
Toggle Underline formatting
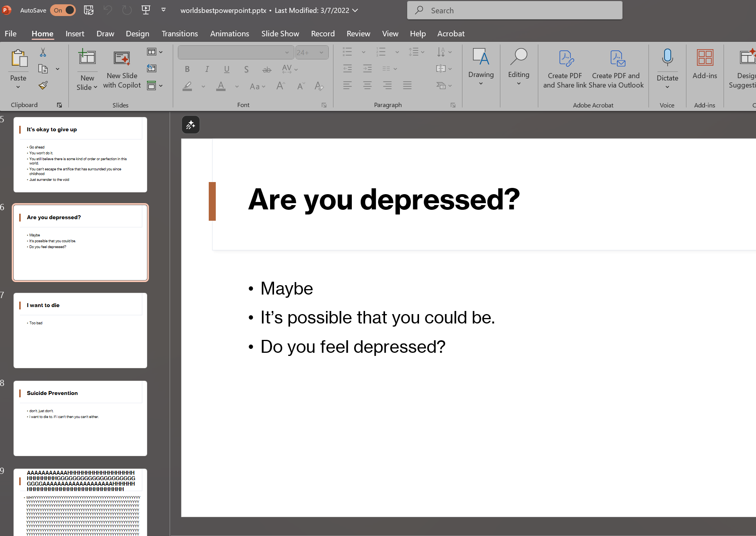point(227,69)
